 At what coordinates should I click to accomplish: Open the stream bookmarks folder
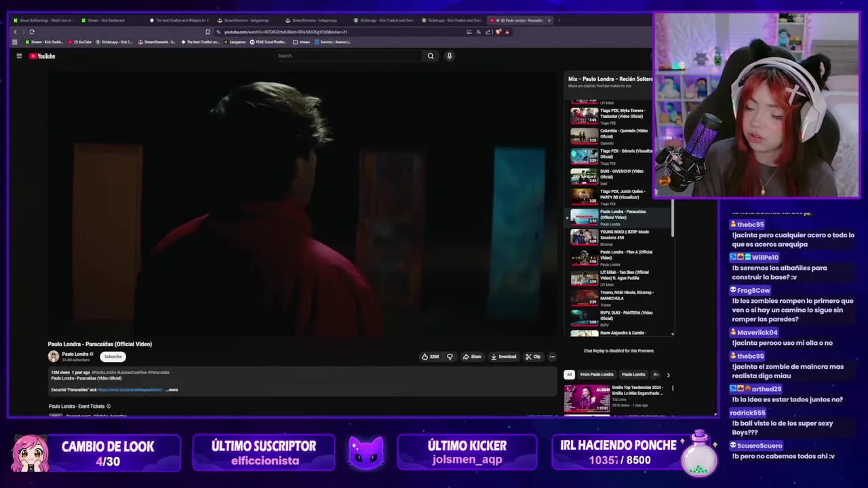tap(302, 42)
